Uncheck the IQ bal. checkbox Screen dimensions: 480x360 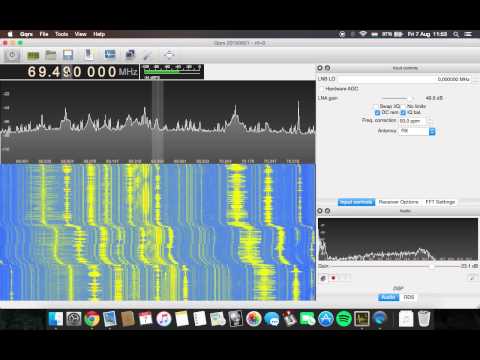[403, 112]
